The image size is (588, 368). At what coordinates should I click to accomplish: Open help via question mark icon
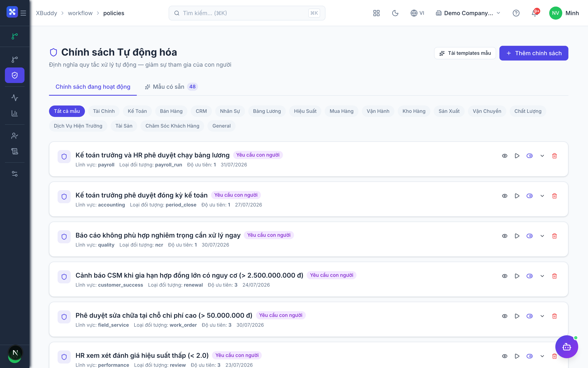click(x=516, y=13)
